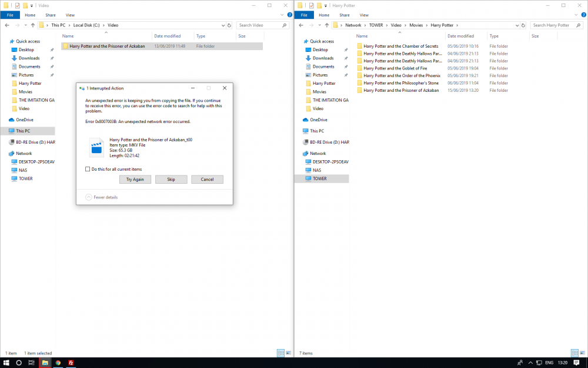
Task: Go up one folder level in the Harry Potter window
Action: click(x=326, y=25)
